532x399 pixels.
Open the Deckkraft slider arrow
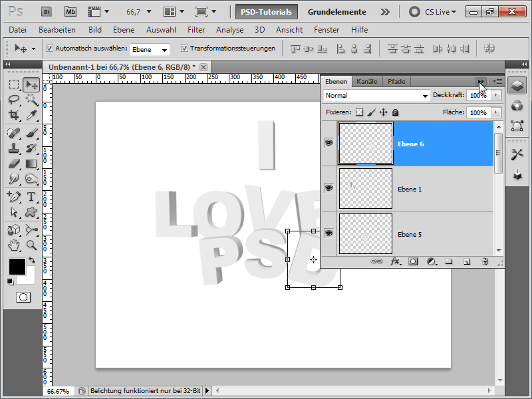(496, 95)
